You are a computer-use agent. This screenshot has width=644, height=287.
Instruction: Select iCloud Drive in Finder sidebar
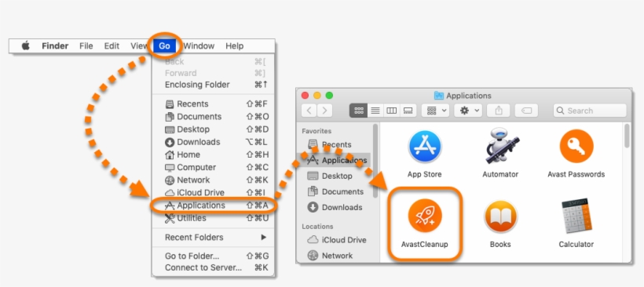[x=335, y=240]
